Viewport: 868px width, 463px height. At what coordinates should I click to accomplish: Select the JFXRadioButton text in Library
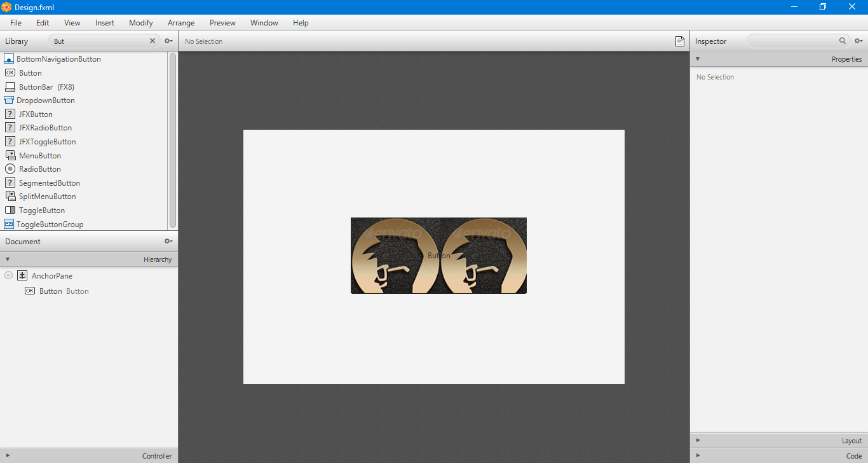click(x=45, y=128)
